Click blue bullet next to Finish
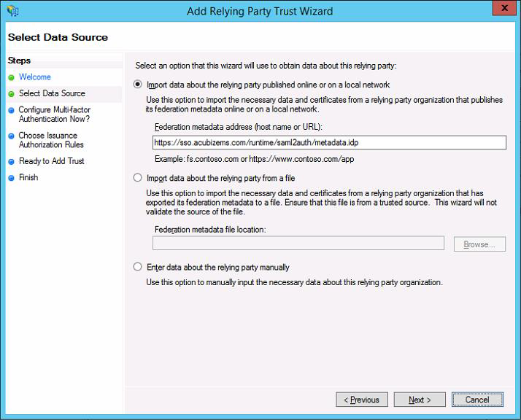The image size is (521, 420). point(11,178)
